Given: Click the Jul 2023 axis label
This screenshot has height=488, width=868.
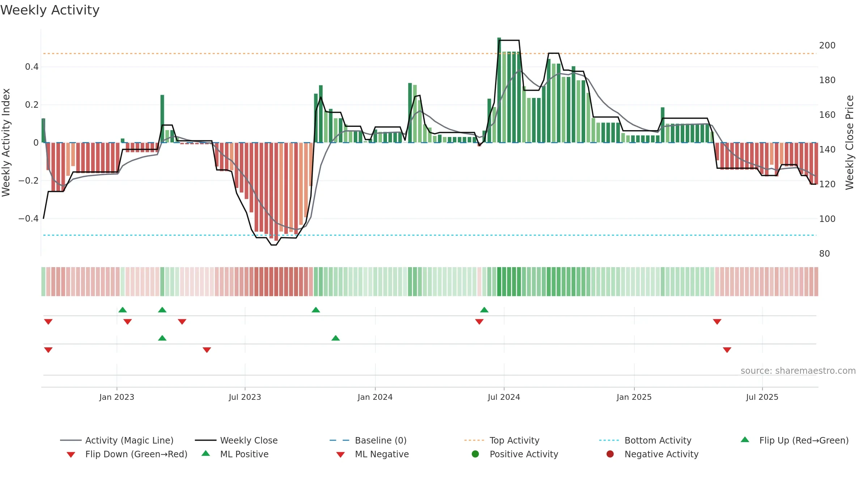Looking at the screenshot, I should point(245,397).
